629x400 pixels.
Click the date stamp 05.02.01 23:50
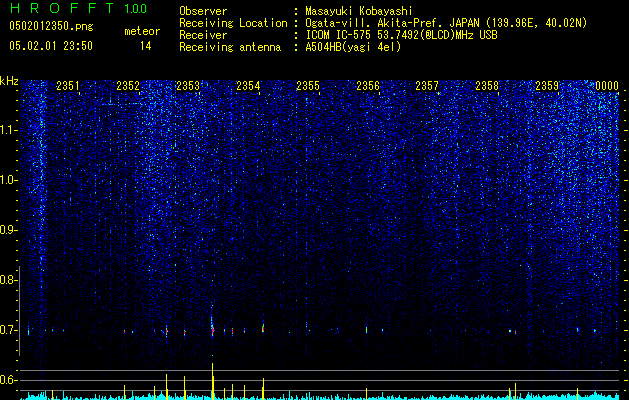tap(51, 46)
